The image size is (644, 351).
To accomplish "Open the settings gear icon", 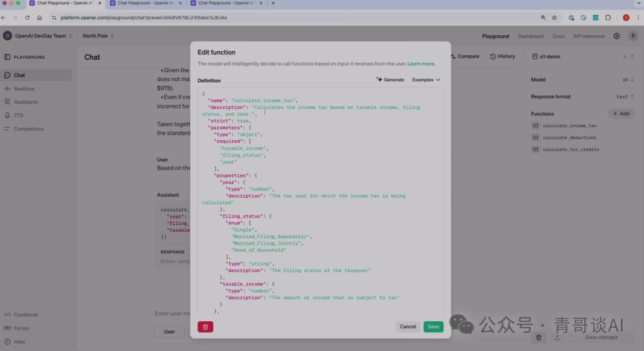I will point(617,36).
